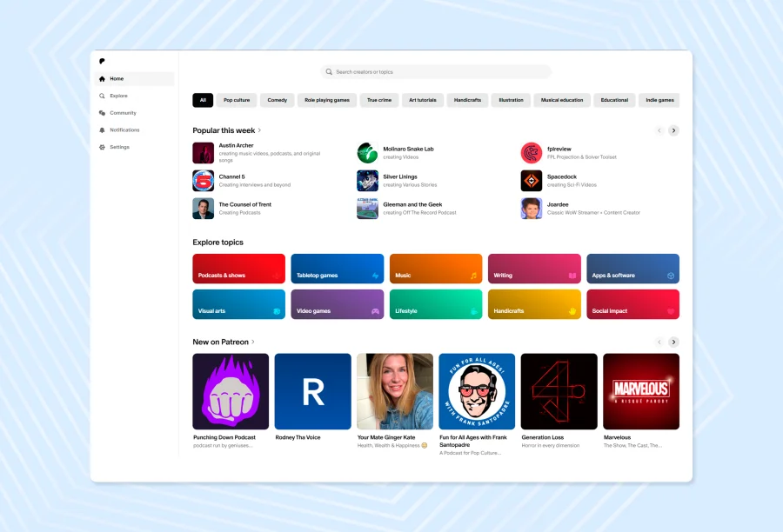Click the heart icon on Social impact tile
Viewport: 783px width, 532px height.
pyautogui.click(x=671, y=311)
